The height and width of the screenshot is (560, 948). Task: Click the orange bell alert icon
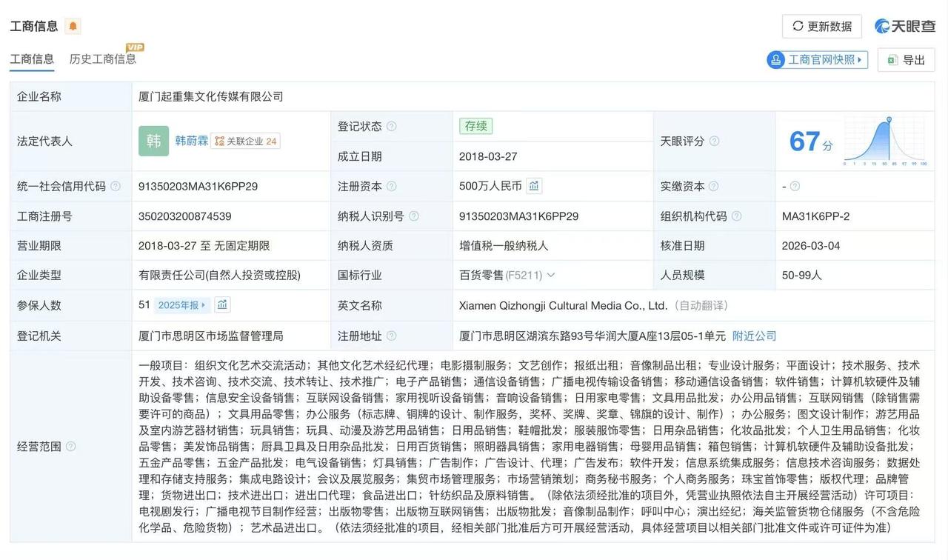click(x=73, y=27)
